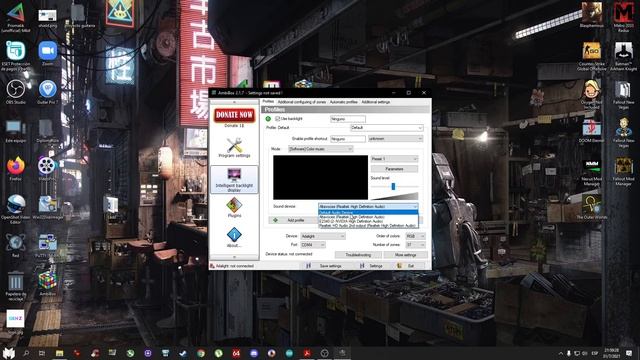Switch to the Automatic profiles tab
Image resolution: width=640 pixels, height=360 pixels.
pos(343,102)
